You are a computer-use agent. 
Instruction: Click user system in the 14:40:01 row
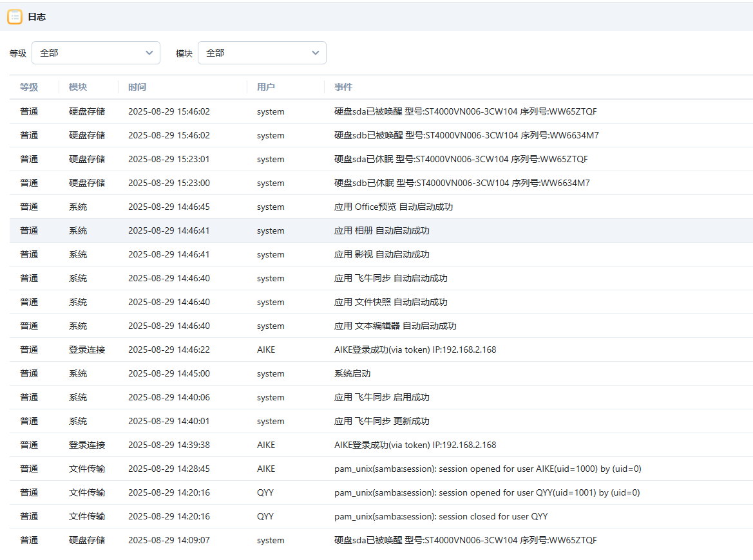[271, 422]
